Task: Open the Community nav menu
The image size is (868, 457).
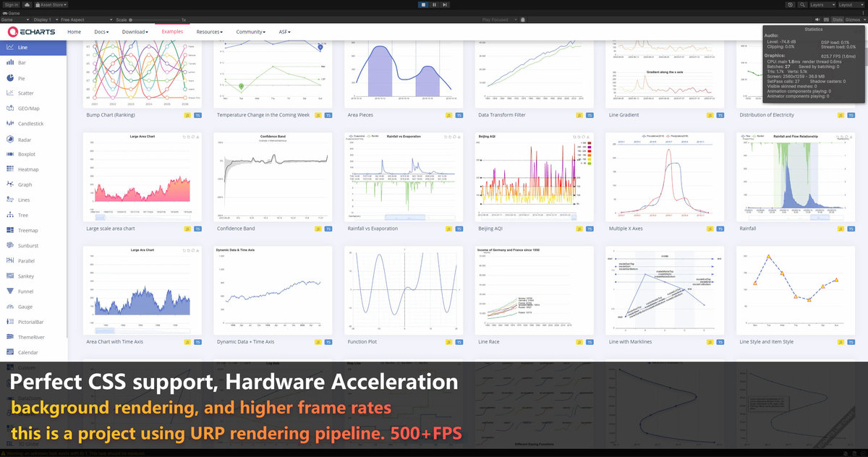Action: click(x=250, y=32)
